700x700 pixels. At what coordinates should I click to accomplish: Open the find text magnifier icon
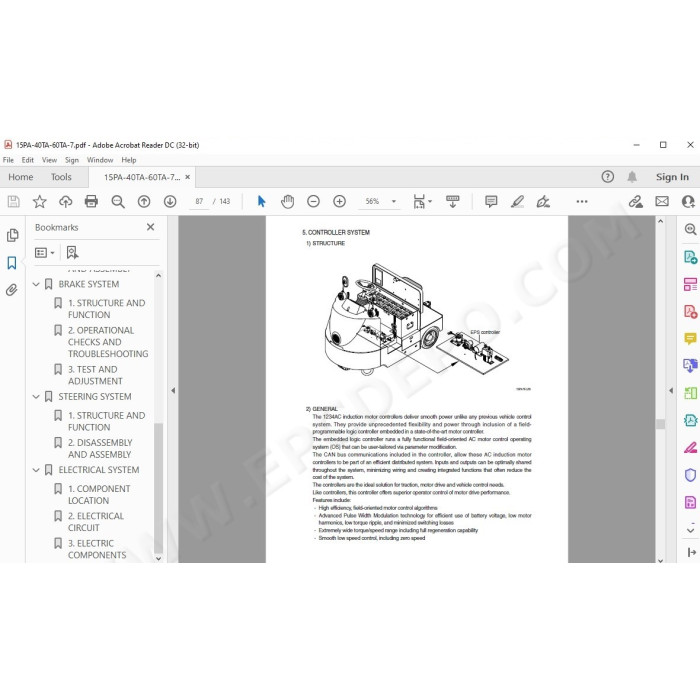point(118,202)
